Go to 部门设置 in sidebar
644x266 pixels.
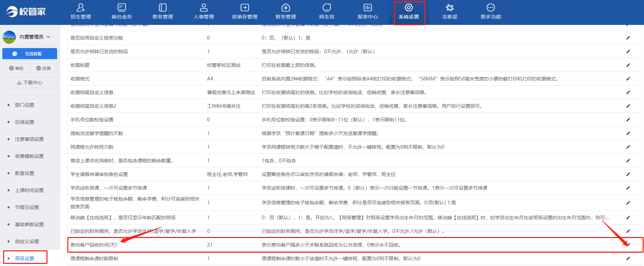click(x=25, y=105)
